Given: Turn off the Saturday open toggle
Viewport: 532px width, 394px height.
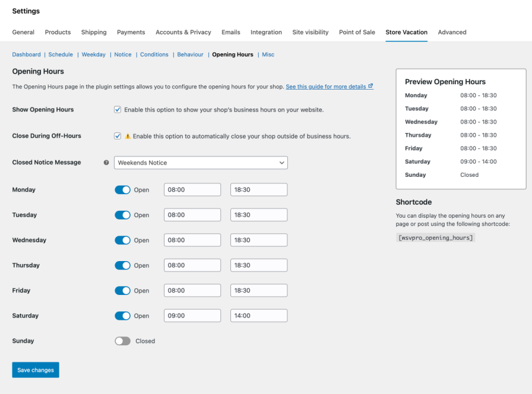Looking at the screenshot, I should coord(122,316).
